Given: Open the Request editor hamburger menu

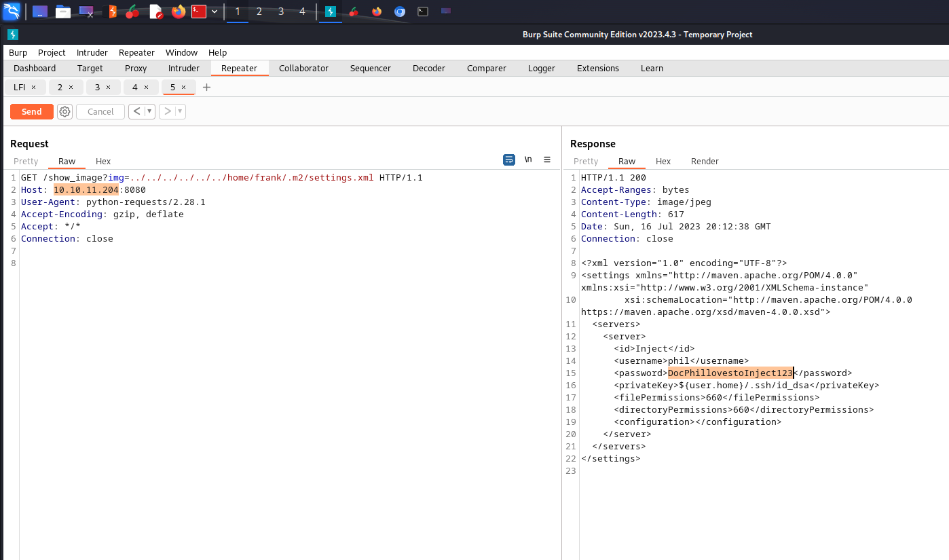Looking at the screenshot, I should click(x=547, y=160).
